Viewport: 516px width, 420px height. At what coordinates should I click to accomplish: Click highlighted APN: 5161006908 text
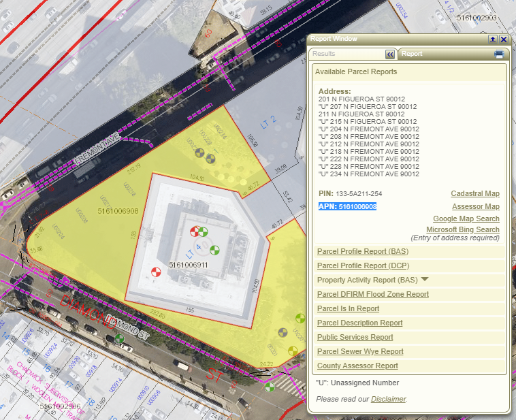(347, 206)
